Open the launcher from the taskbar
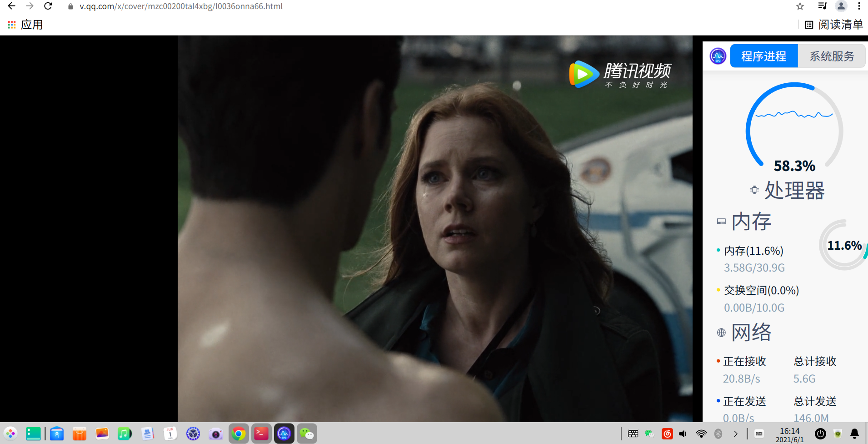Image resolution: width=868 pixels, height=444 pixels. [10, 434]
